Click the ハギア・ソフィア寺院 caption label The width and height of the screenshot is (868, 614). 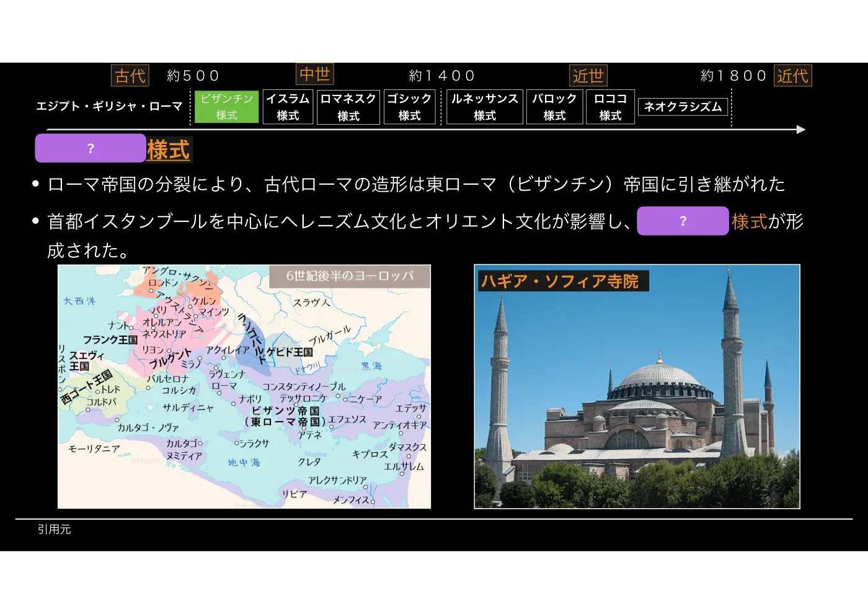coord(560,281)
